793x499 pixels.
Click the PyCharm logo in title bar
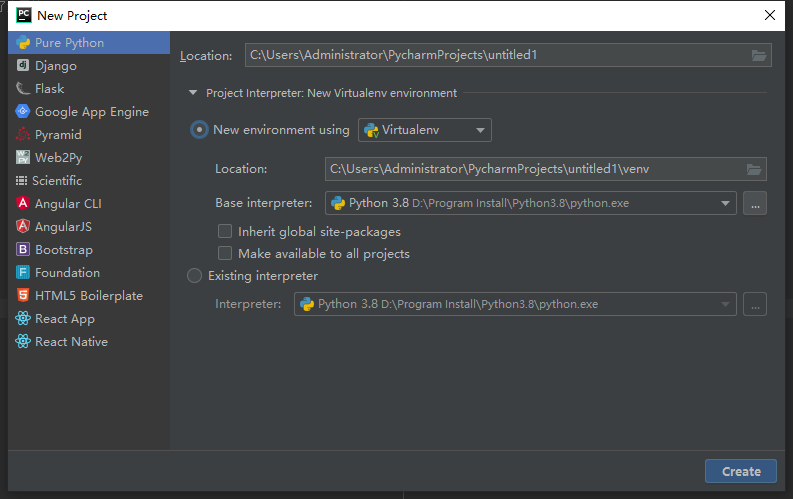24,15
